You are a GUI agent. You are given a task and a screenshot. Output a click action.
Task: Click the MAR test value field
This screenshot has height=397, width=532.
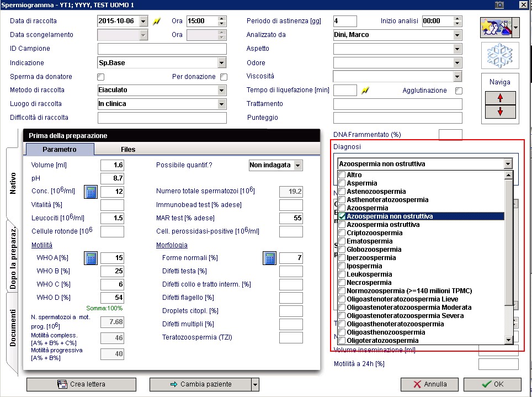tap(291, 218)
